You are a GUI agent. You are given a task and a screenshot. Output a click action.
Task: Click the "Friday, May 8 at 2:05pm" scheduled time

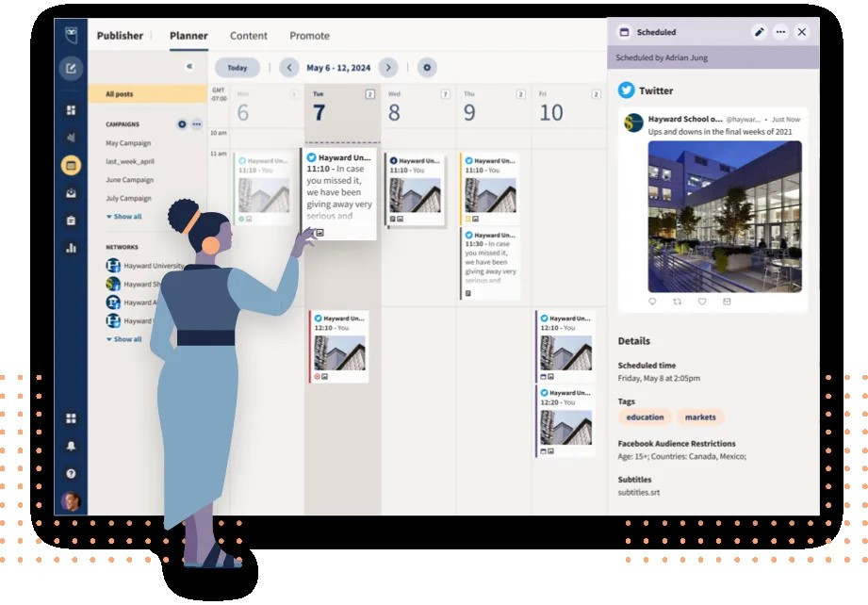click(x=659, y=378)
